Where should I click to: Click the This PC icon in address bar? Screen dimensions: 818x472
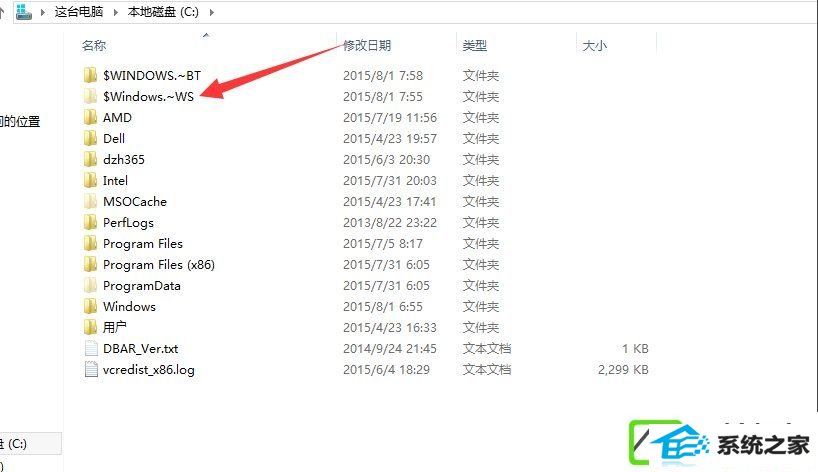(23, 11)
